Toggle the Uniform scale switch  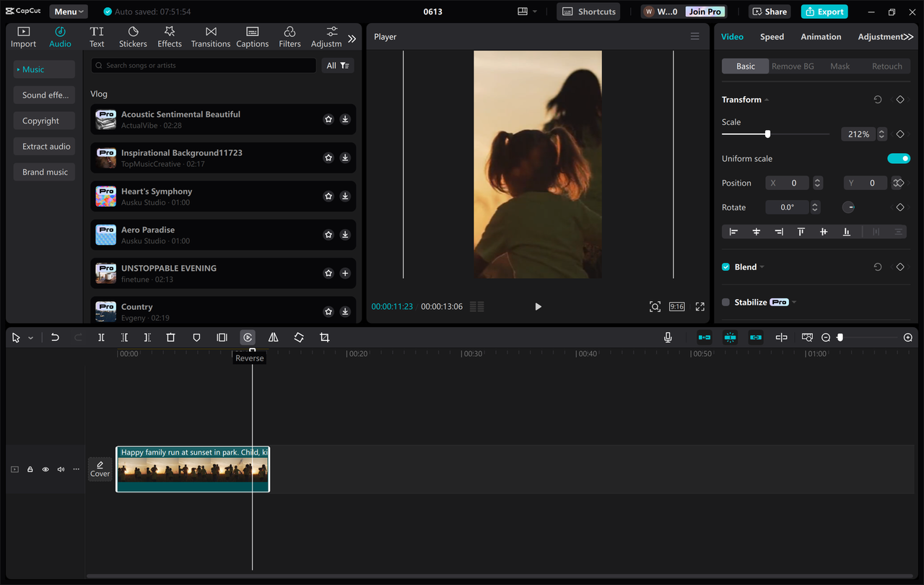coord(899,158)
